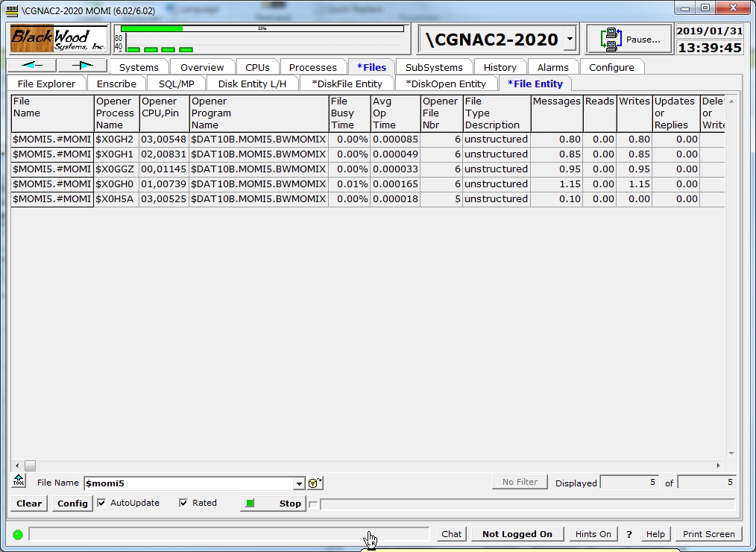
Task: Uncheck the Rated checkbox
Action: coord(184,503)
